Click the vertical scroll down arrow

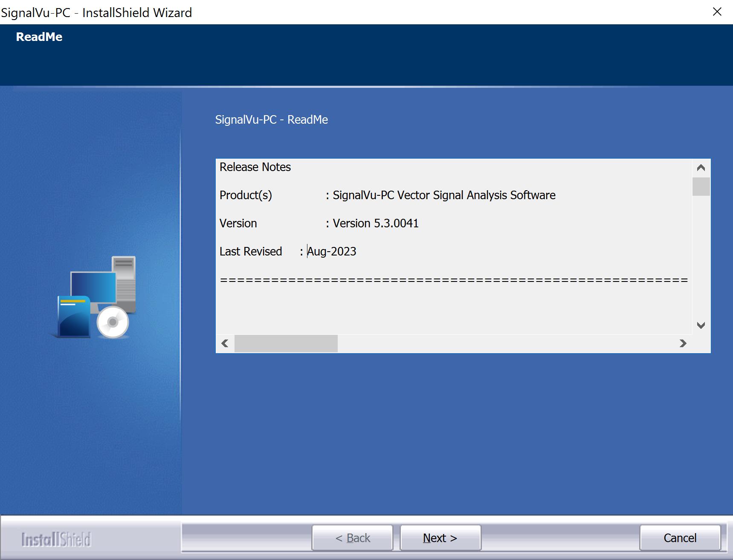(x=701, y=325)
